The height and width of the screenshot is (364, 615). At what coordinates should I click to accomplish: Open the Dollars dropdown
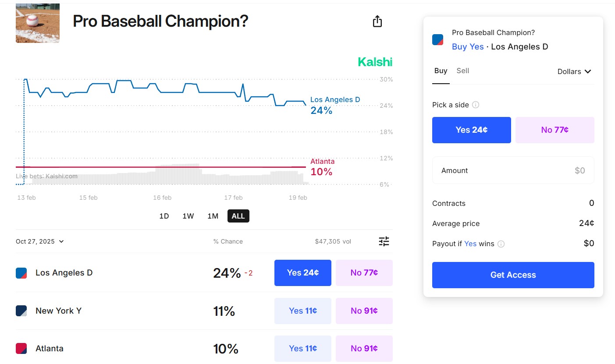tap(574, 71)
